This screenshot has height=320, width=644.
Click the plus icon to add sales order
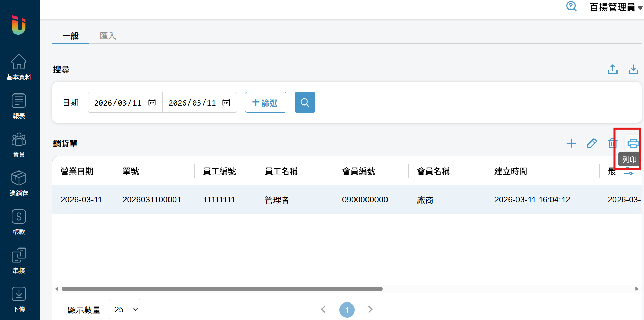coord(571,143)
